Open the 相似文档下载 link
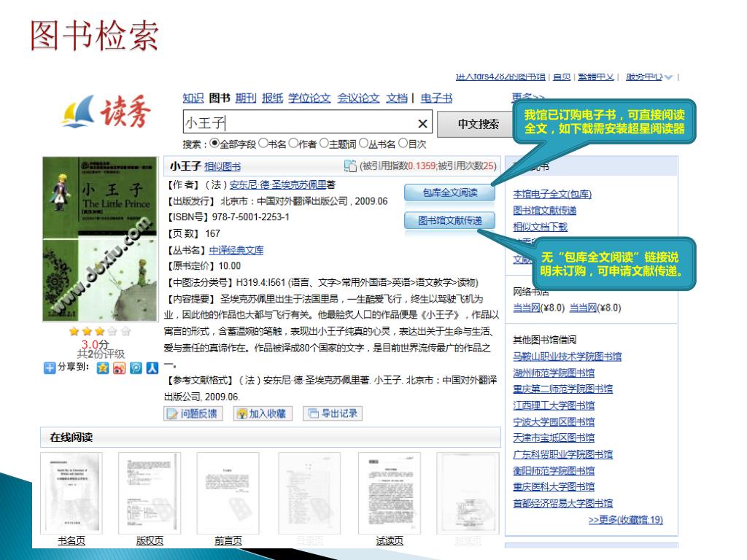Screen dimensions: 747x560 (x=541, y=227)
